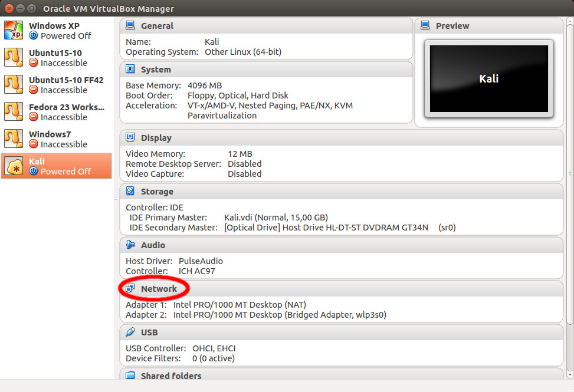The image size is (574, 392).
Task: Click the USB section plug icon
Action: [130, 332]
